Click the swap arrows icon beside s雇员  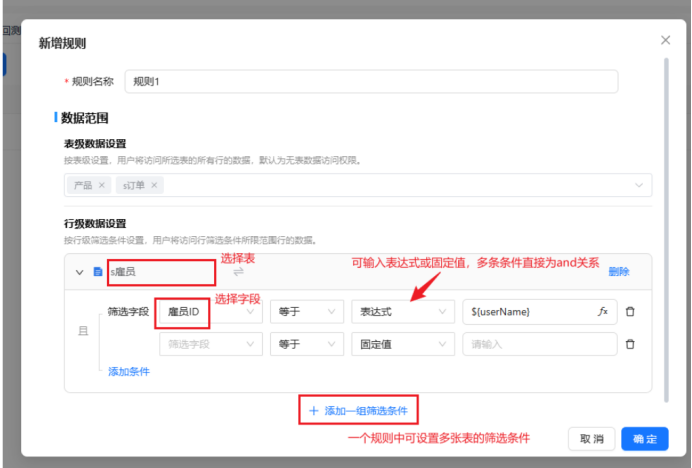coord(238,272)
